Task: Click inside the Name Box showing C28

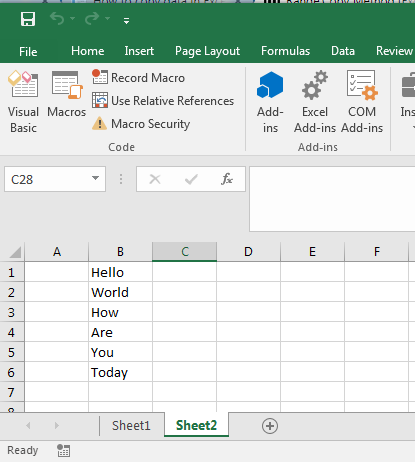Action: (x=47, y=180)
